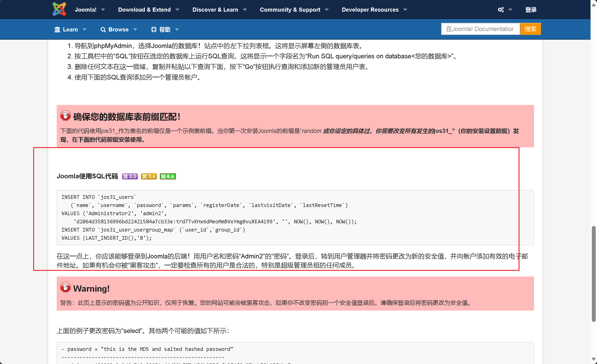The height and width of the screenshot is (364, 597).
Task: Click the stop-hand icon beside Warning!
Action: click(66, 288)
